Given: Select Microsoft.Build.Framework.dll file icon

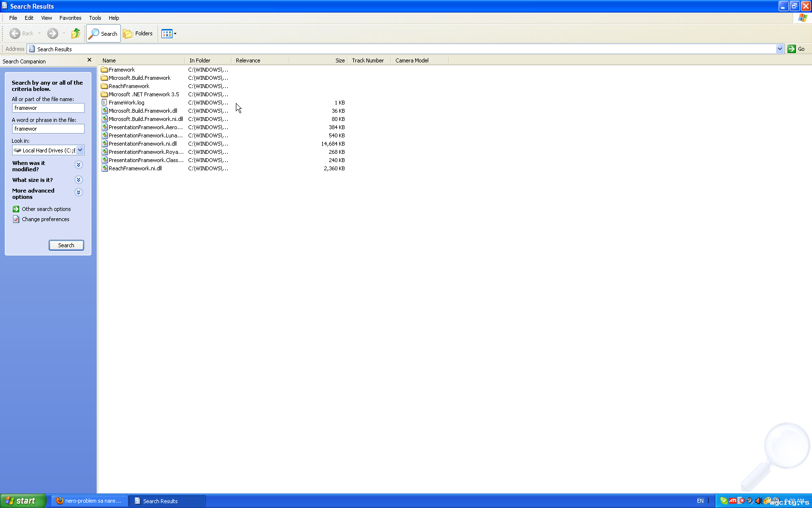Looking at the screenshot, I should click(104, 111).
